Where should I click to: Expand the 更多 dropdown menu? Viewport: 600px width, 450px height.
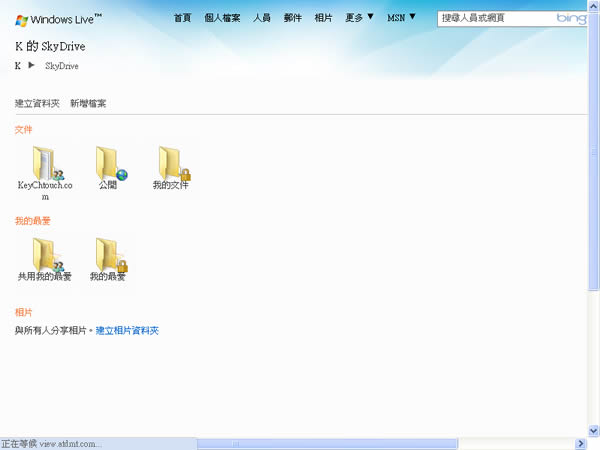pyautogui.click(x=359, y=17)
